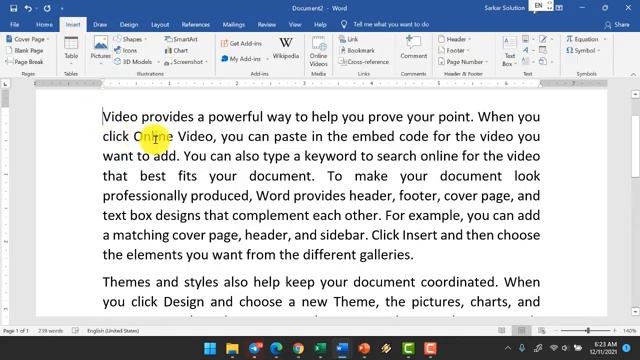Change language English (United States)
Image resolution: width=640 pixels, height=360 pixels.
pos(113,331)
